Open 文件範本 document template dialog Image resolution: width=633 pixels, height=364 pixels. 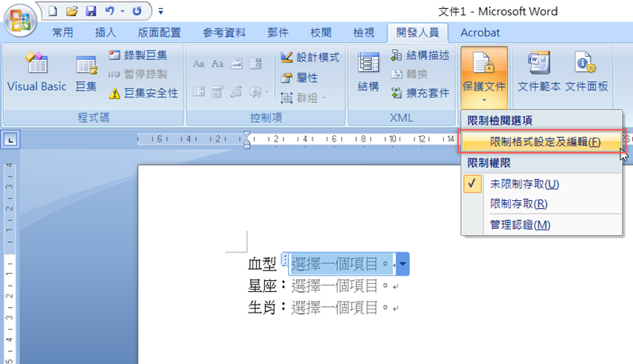coord(539,72)
